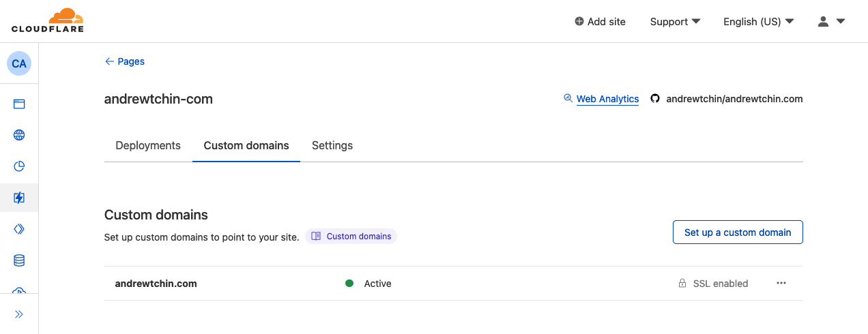Open the English (US) language dropdown

pos(758,21)
